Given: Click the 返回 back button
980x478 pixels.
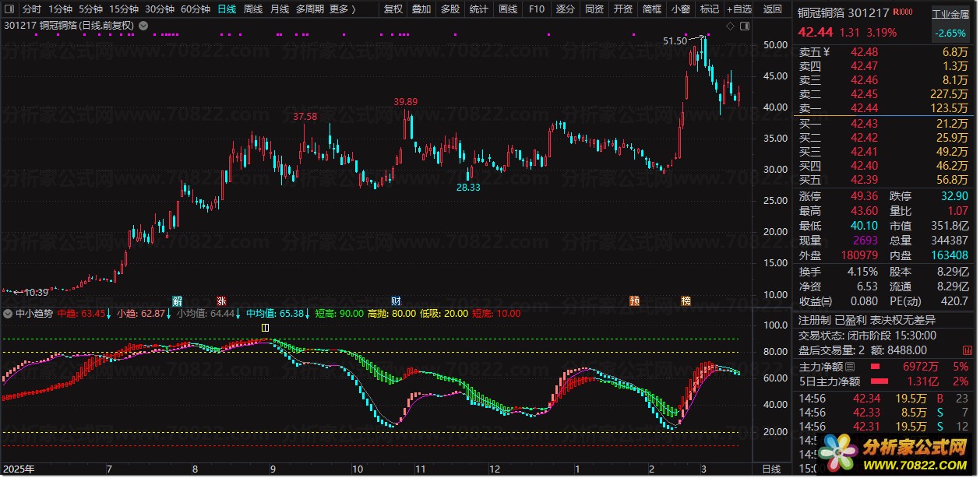Looking at the screenshot, I should click(773, 9).
